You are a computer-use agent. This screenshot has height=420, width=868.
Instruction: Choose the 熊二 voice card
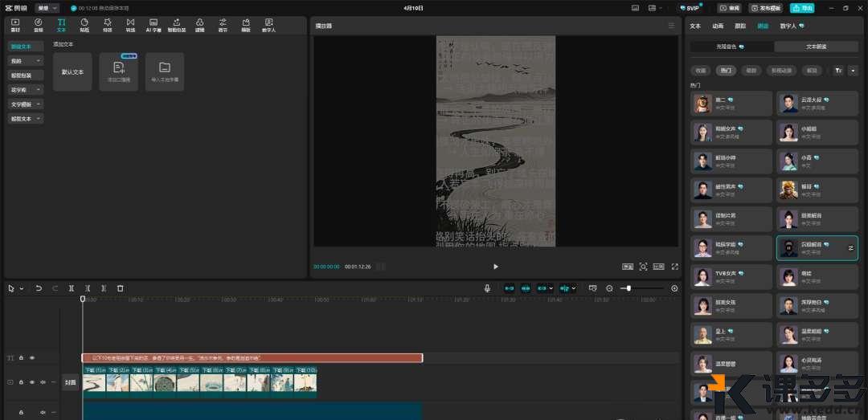pyautogui.click(x=731, y=104)
